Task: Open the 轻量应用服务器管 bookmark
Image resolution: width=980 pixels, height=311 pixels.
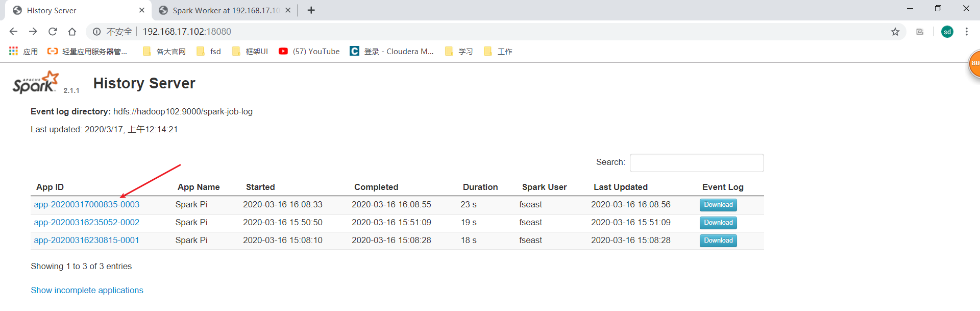Action: 87,52
